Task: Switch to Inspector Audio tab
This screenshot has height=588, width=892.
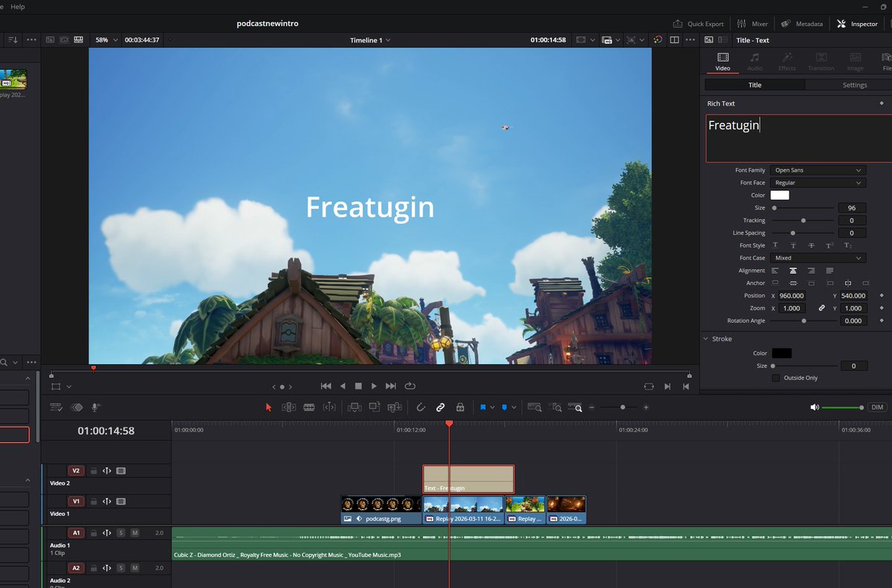Action: 754,62
